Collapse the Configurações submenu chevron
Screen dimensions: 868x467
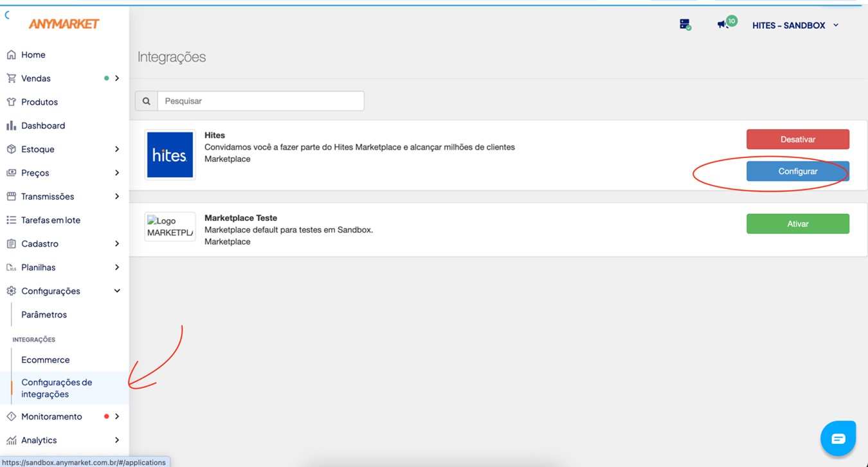click(x=117, y=291)
